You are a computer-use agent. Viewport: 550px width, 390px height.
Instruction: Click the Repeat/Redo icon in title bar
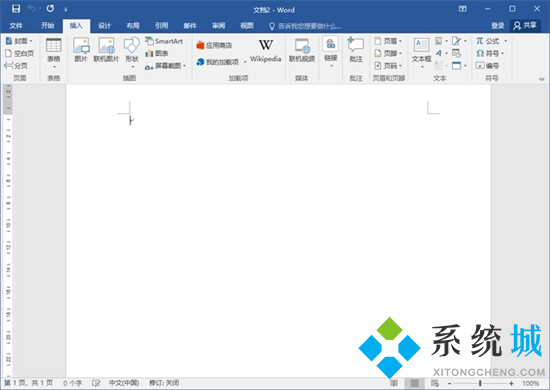[x=51, y=8]
